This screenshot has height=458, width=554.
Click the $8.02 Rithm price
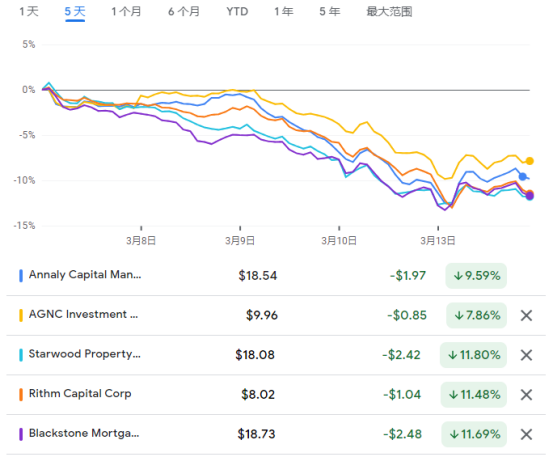(258, 394)
